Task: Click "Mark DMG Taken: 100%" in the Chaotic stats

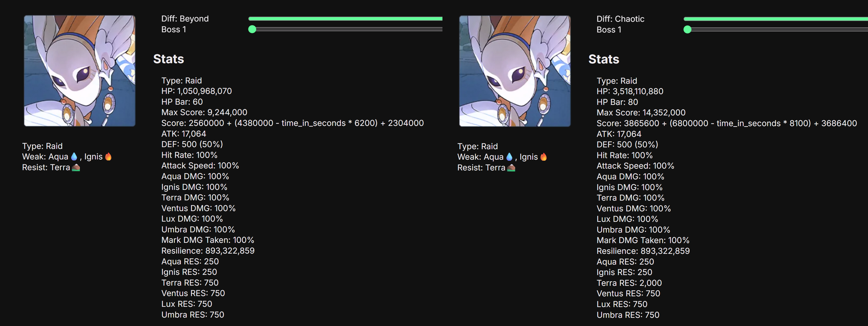Action: pyautogui.click(x=643, y=240)
